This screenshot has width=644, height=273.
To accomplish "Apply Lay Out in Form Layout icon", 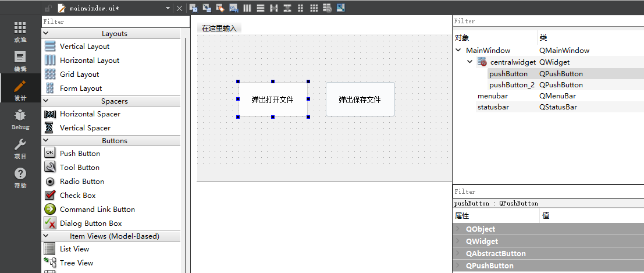I will click(x=301, y=8).
